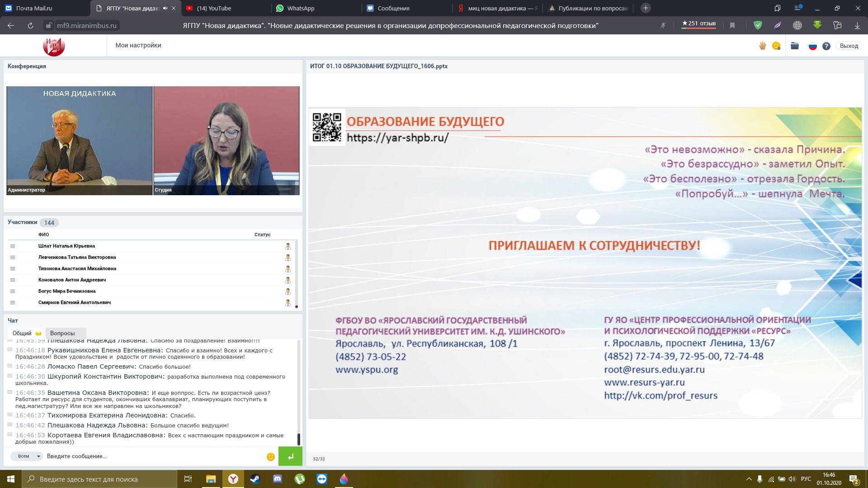The width and height of the screenshot is (868, 488).
Task: Switch to the Вопросы chat tab
Action: click(62, 333)
